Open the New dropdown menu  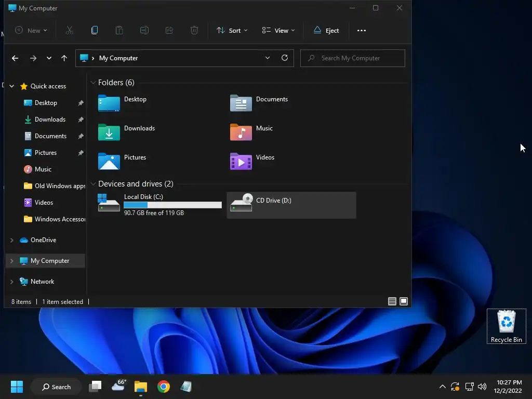click(x=31, y=30)
